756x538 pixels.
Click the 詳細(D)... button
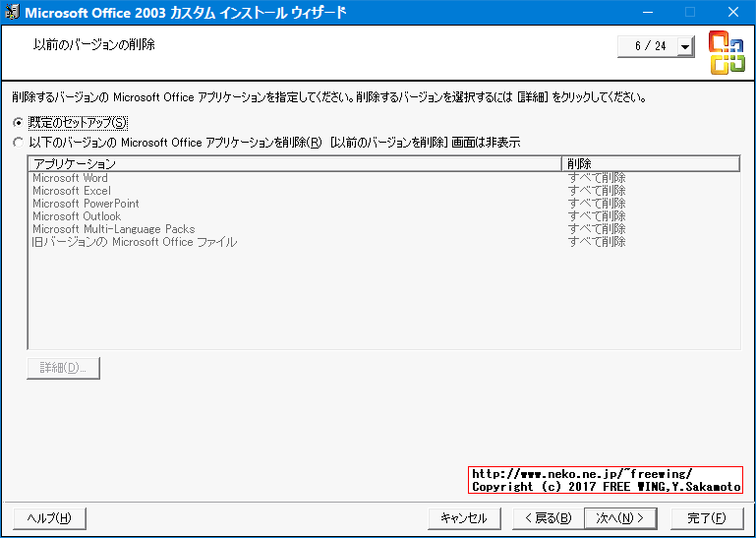click(x=63, y=368)
